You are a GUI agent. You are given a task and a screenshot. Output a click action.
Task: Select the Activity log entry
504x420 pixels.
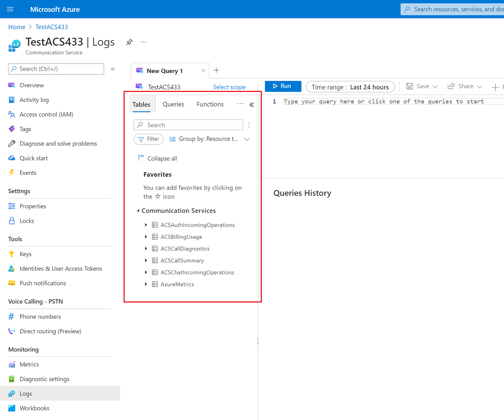coord(34,100)
